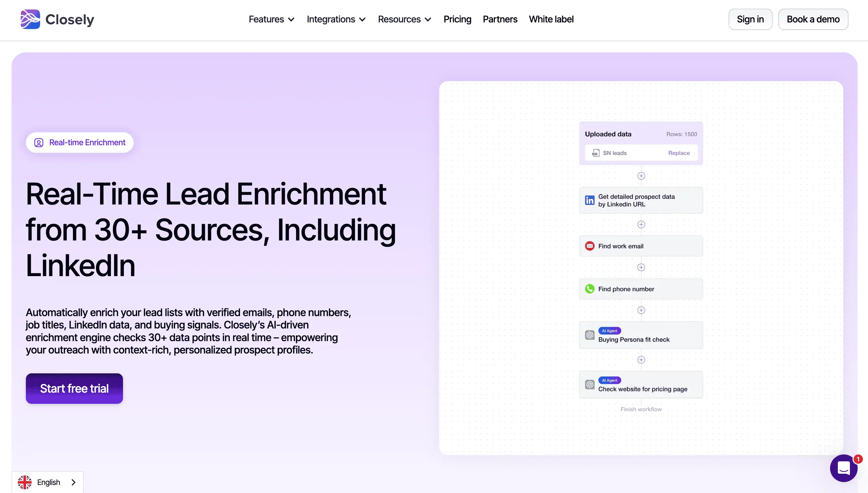Open the White label menu item
This screenshot has height=493, width=868.
click(x=551, y=19)
